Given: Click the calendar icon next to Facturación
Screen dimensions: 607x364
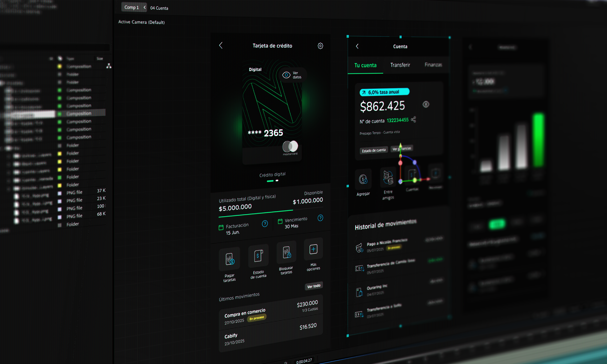Looking at the screenshot, I should 221,228.
